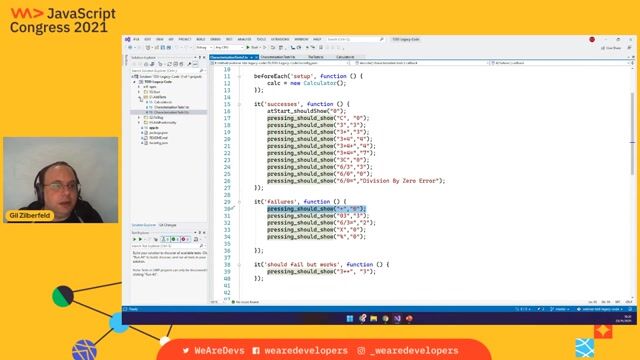The height and width of the screenshot is (360, 640).
Task: Close the active CharacterizationTests2.ts tab
Action: (256, 58)
